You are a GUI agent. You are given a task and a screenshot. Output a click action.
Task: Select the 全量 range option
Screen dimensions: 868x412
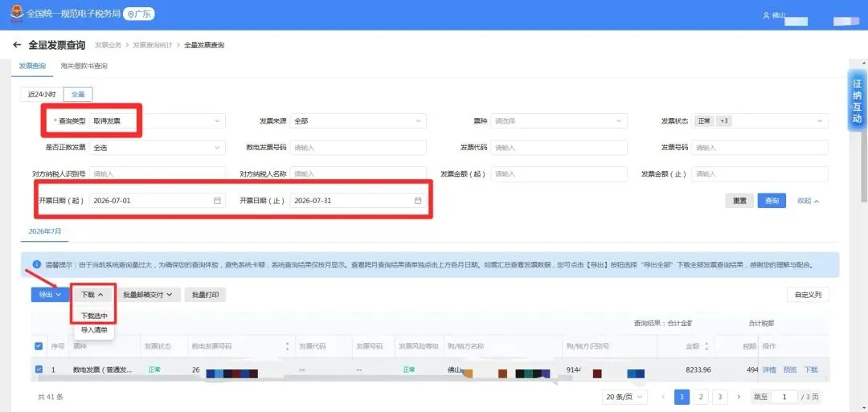click(78, 95)
